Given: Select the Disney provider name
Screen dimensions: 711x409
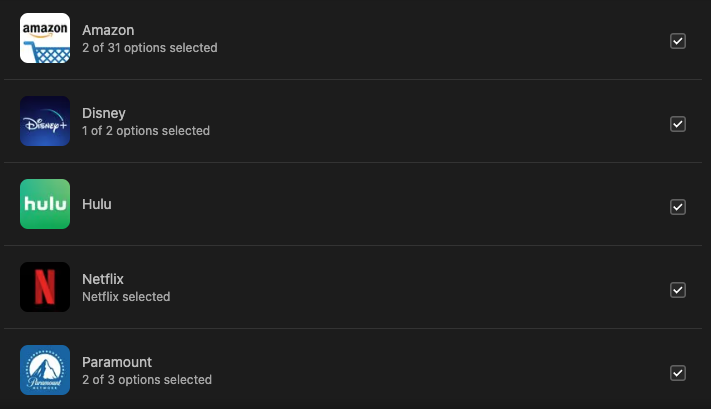Looking at the screenshot, I should coord(104,114).
